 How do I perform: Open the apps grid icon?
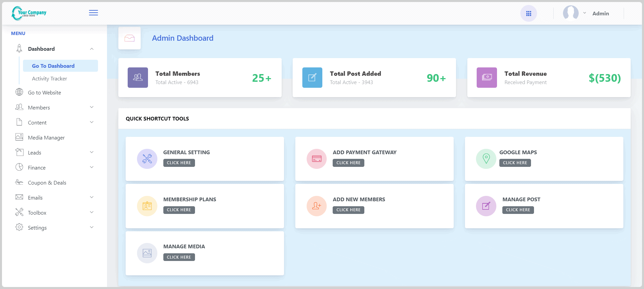(528, 13)
